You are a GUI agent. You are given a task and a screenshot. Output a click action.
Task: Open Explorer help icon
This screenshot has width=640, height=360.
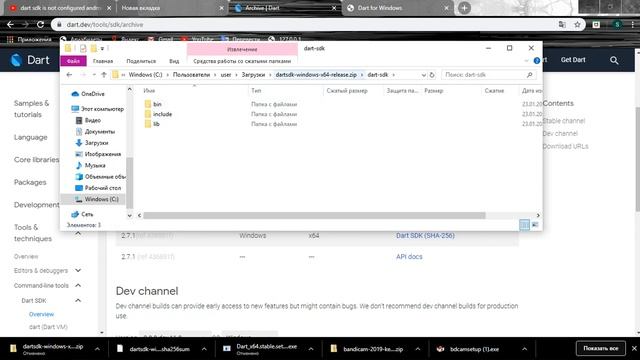537,61
